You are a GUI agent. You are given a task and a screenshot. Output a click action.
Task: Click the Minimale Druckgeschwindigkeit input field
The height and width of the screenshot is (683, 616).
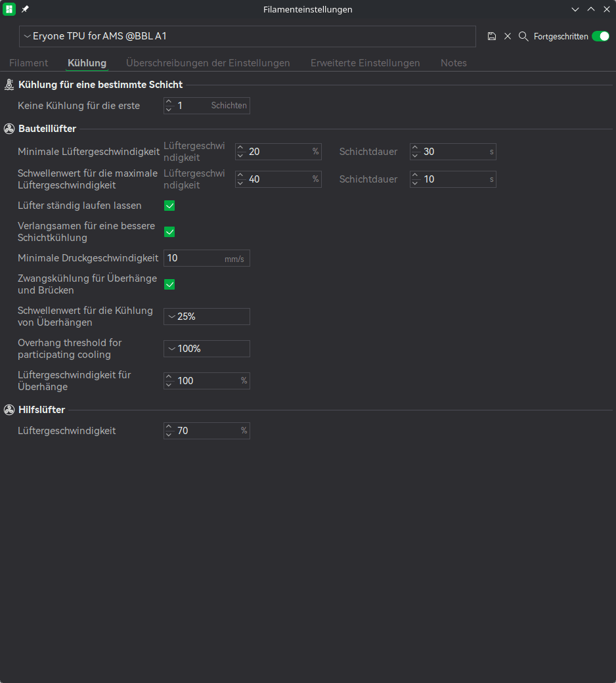206,258
